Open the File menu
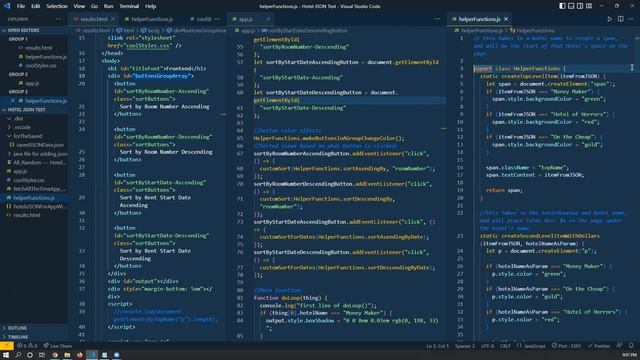Screen dimensions: 640x360 tap(21, 6)
